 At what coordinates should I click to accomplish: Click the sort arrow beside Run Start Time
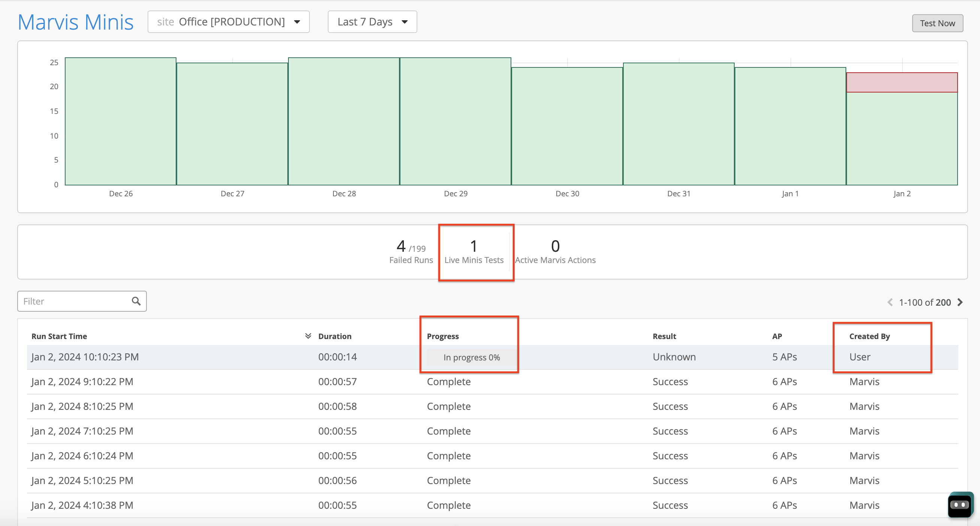(x=308, y=336)
